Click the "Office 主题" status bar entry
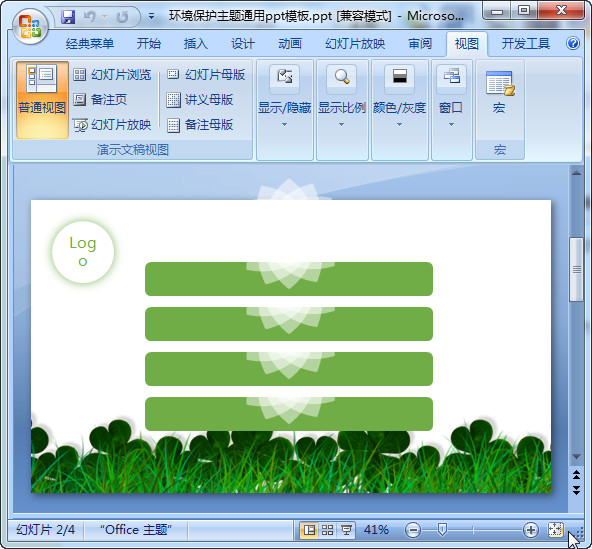This screenshot has height=549, width=592. [136, 530]
